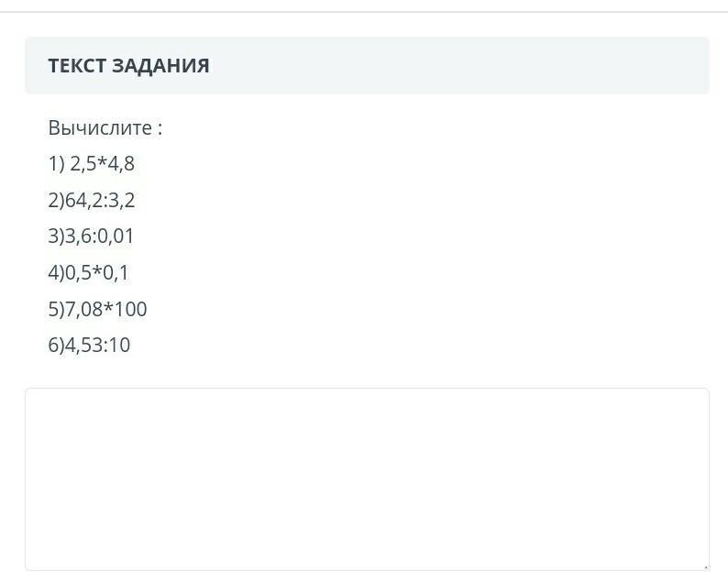Click the divisor 10 in problem 6
This screenshot has height=583, width=728.
120,345
